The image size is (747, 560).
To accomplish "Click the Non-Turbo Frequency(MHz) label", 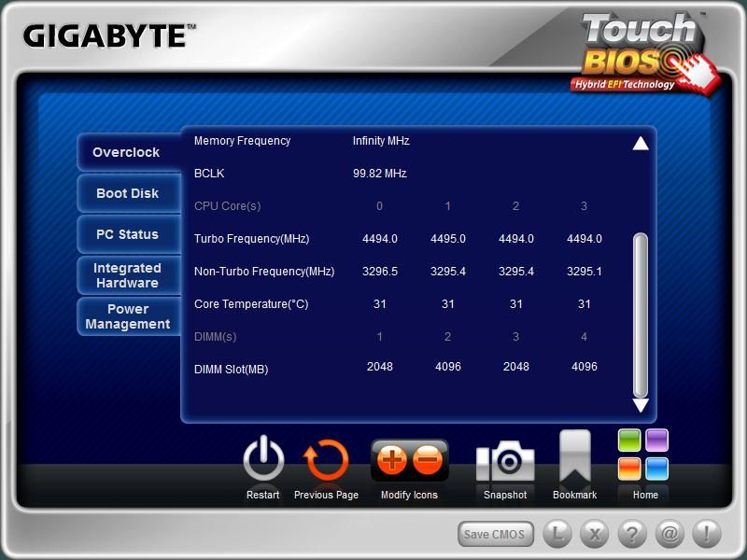I will [x=264, y=272].
